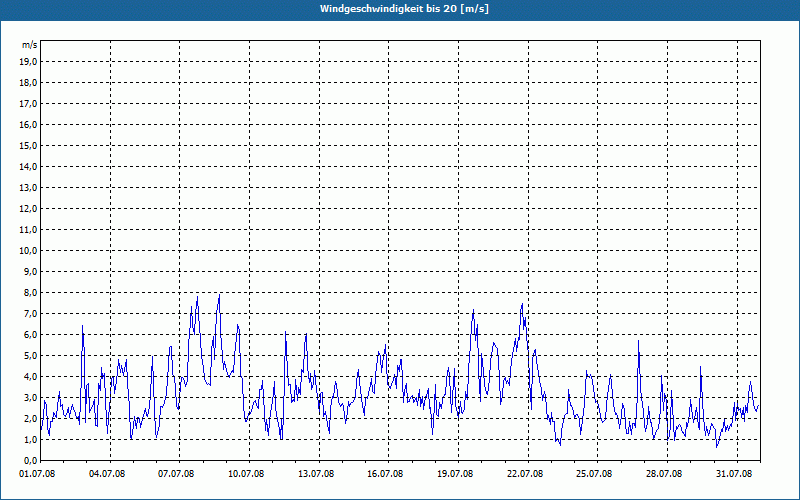Select the 12,0 y-axis value
800x500 pixels.
click(x=29, y=209)
